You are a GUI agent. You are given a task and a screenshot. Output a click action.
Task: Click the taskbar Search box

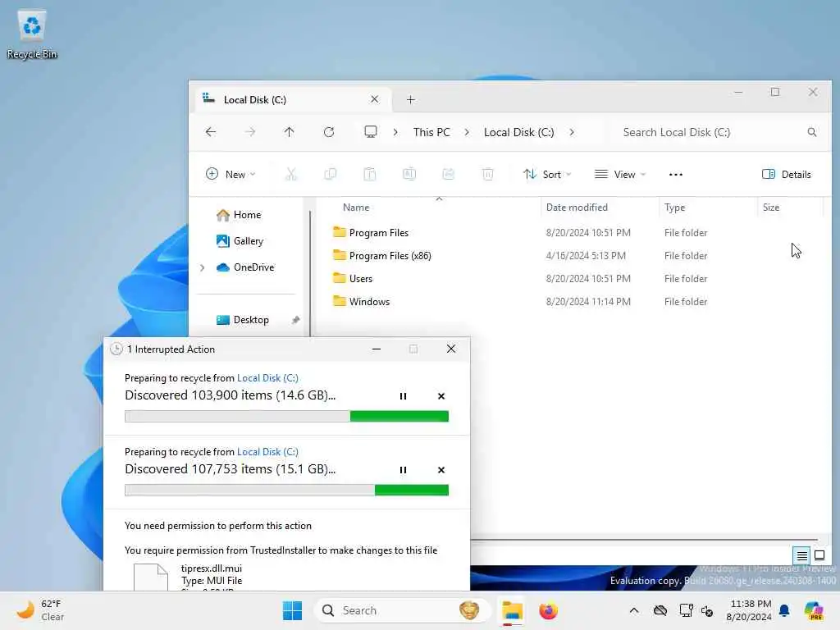tap(402, 610)
